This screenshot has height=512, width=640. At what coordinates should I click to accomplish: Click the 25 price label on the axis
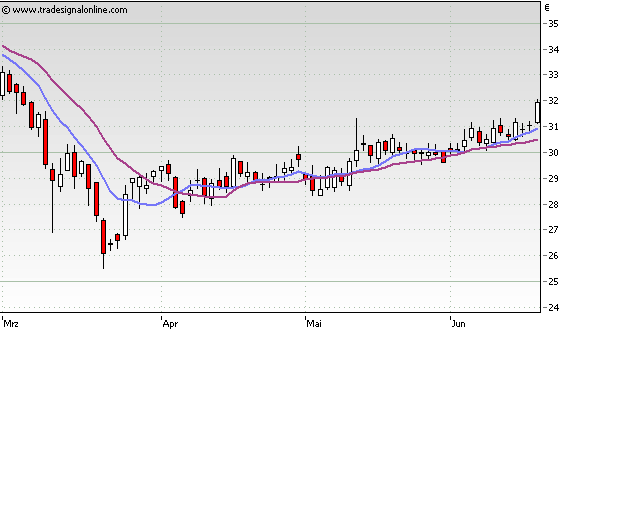point(553,281)
